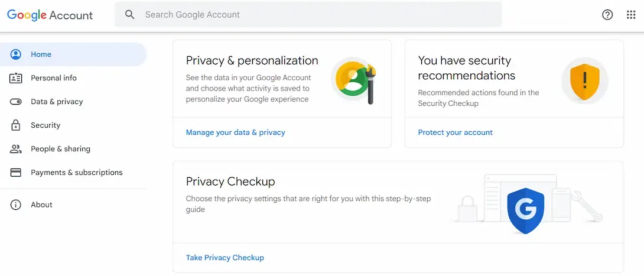Viewport: 644px width, 276px height.
Task: Click Manage your data & privacy link
Action: [235, 132]
